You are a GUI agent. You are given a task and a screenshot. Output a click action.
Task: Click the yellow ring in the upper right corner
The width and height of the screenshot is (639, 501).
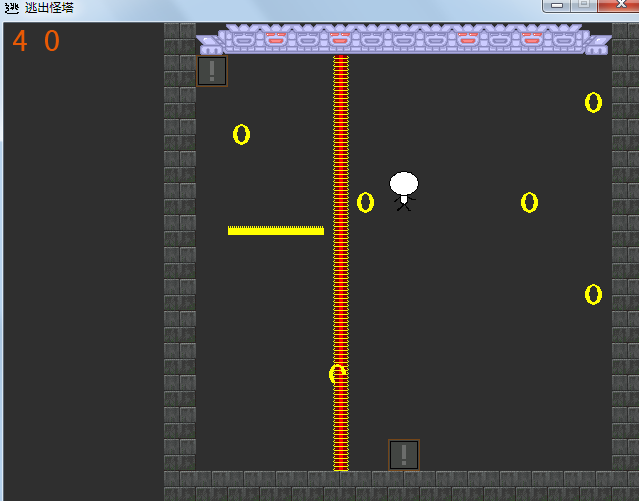coord(593,102)
